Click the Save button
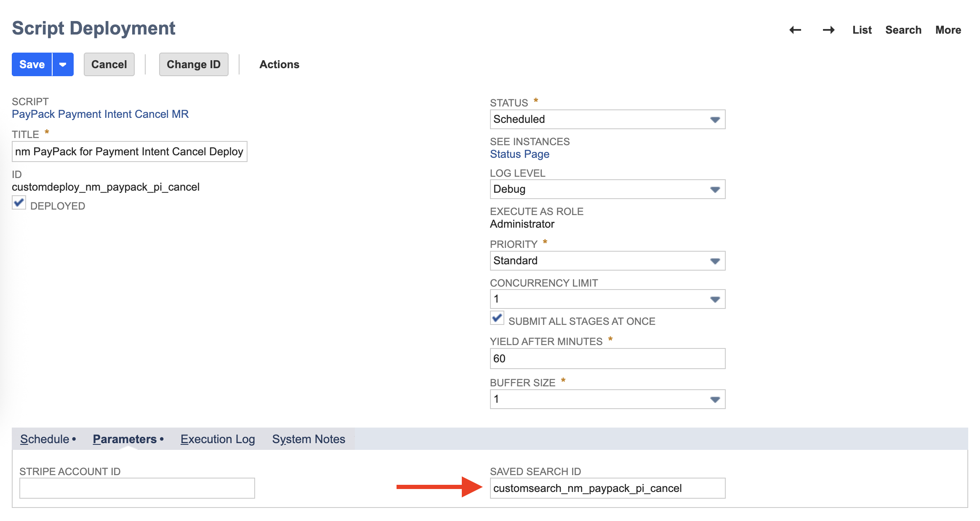Image resolution: width=980 pixels, height=521 pixels. click(32, 64)
